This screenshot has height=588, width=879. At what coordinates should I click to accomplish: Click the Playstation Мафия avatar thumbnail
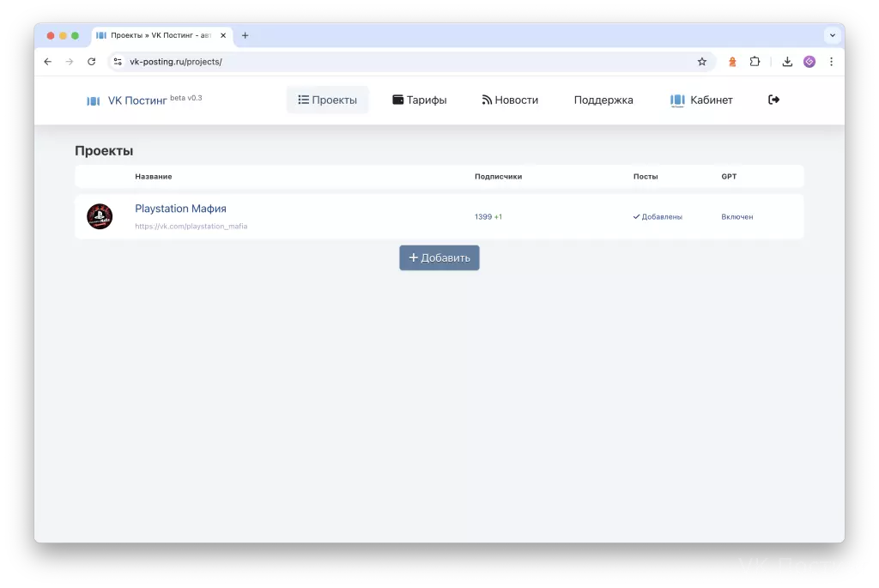(x=100, y=216)
